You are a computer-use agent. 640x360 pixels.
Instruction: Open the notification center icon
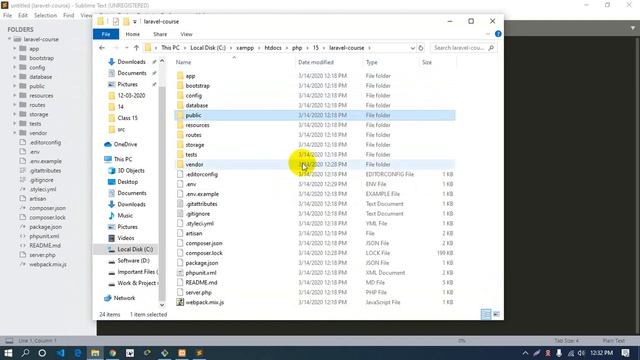pos(625,353)
